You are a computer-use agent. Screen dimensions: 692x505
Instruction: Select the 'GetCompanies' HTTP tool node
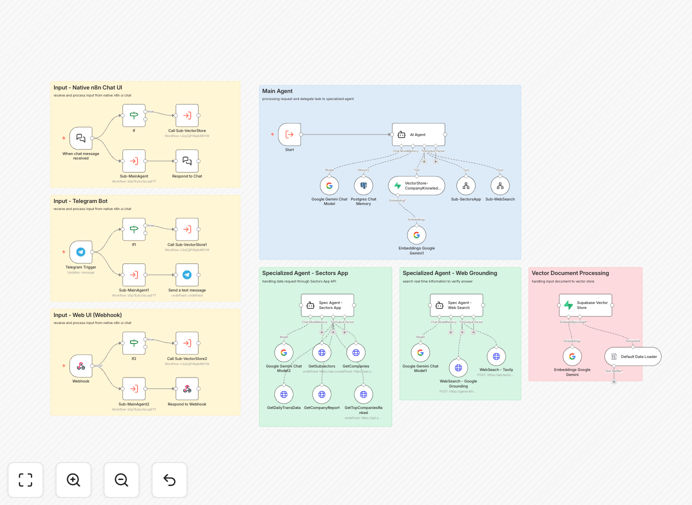[356, 353]
